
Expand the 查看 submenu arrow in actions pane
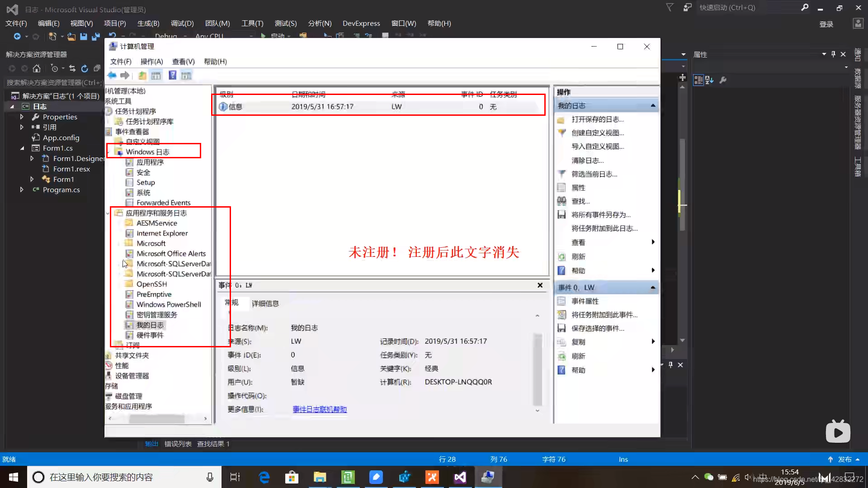coord(653,242)
